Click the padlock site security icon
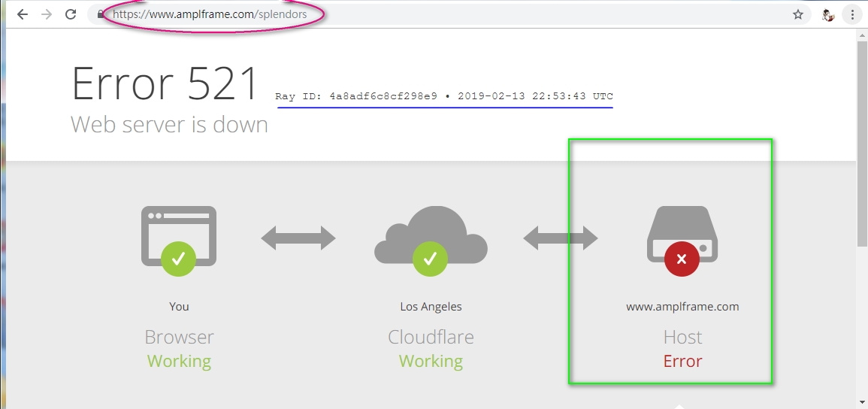The width and height of the screenshot is (868, 409). click(x=101, y=14)
